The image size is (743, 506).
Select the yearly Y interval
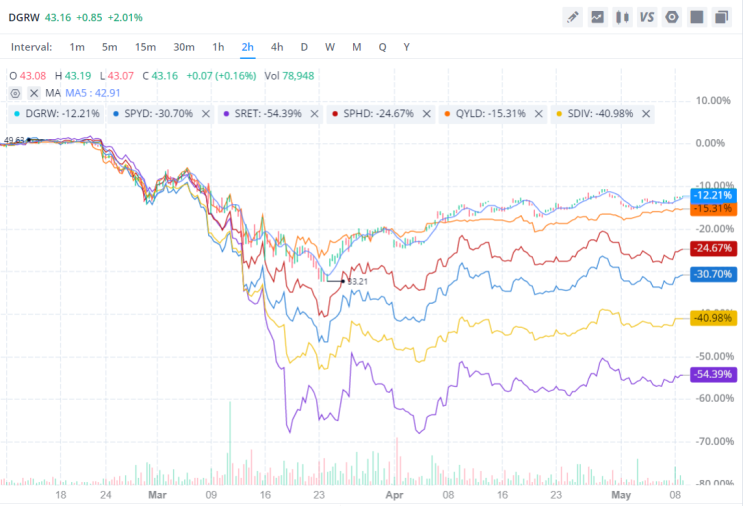pos(407,47)
